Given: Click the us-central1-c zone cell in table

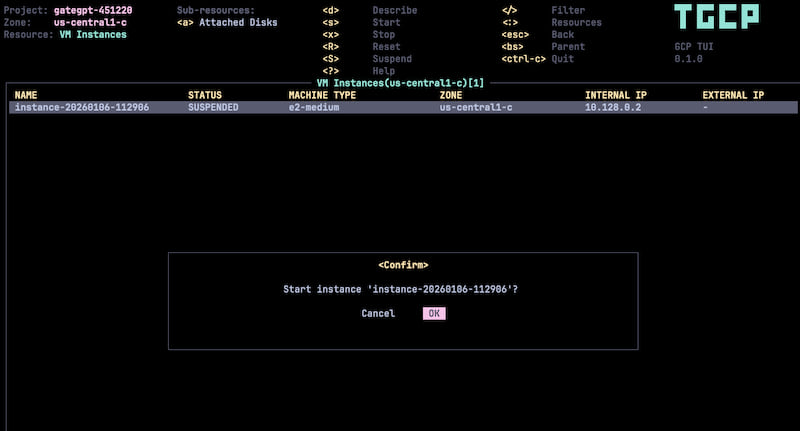Looking at the screenshot, I should [x=476, y=107].
